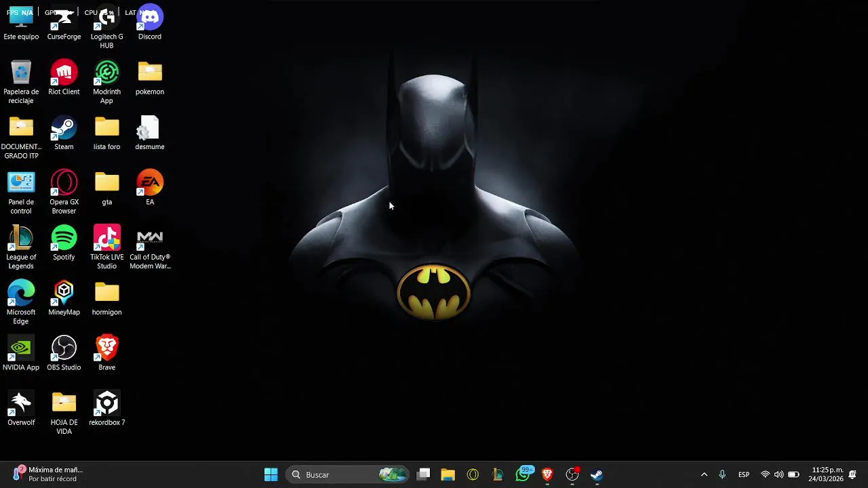This screenshot has height=488, width=868.
Task: Select the League of Legends desktop shortcut
Action: 21,248
